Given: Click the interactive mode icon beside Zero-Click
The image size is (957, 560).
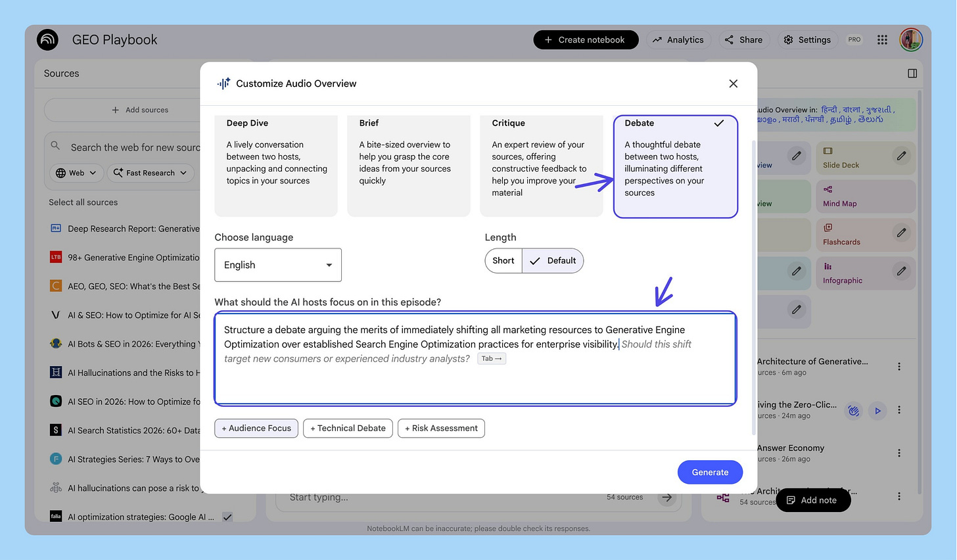Looking at the screenshot, I should point(853,411).
